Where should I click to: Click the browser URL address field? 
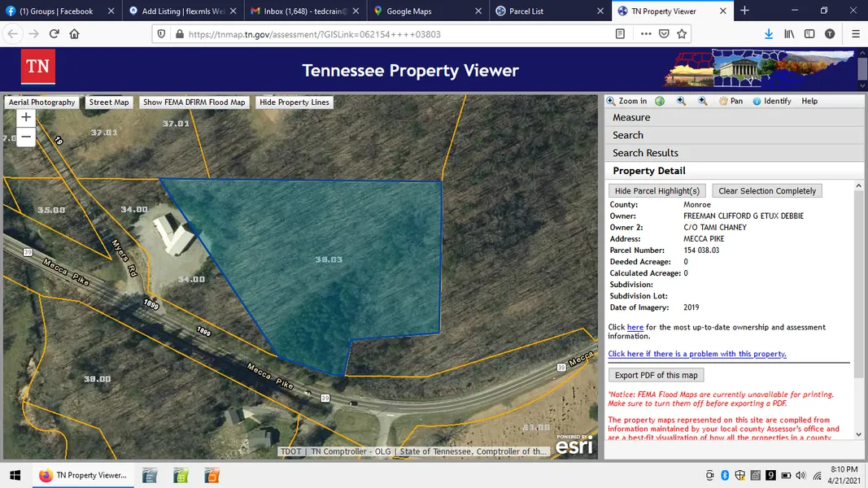390,34
